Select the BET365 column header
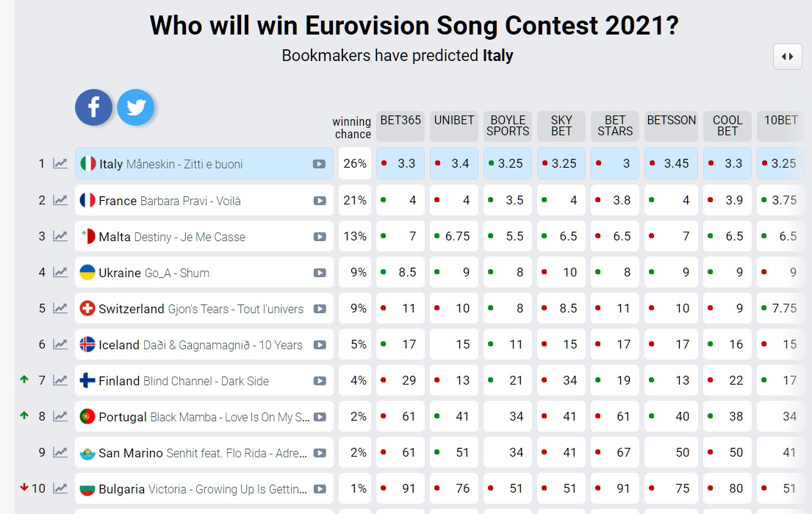Image resolution: width=812 pixels, height=514 pixels. [400, 126]
